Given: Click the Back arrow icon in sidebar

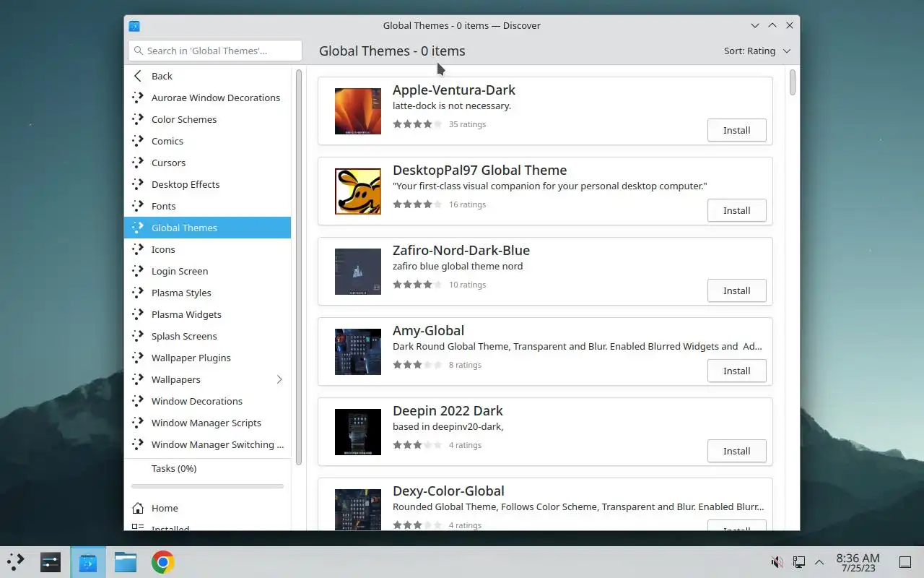Looking at the screenshot, I should (x=138, y=76).
